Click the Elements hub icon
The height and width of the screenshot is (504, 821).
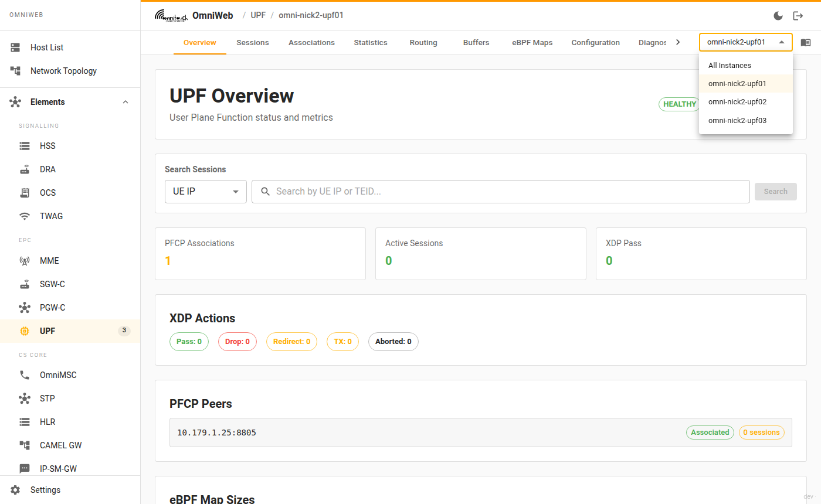pos(15,102)
